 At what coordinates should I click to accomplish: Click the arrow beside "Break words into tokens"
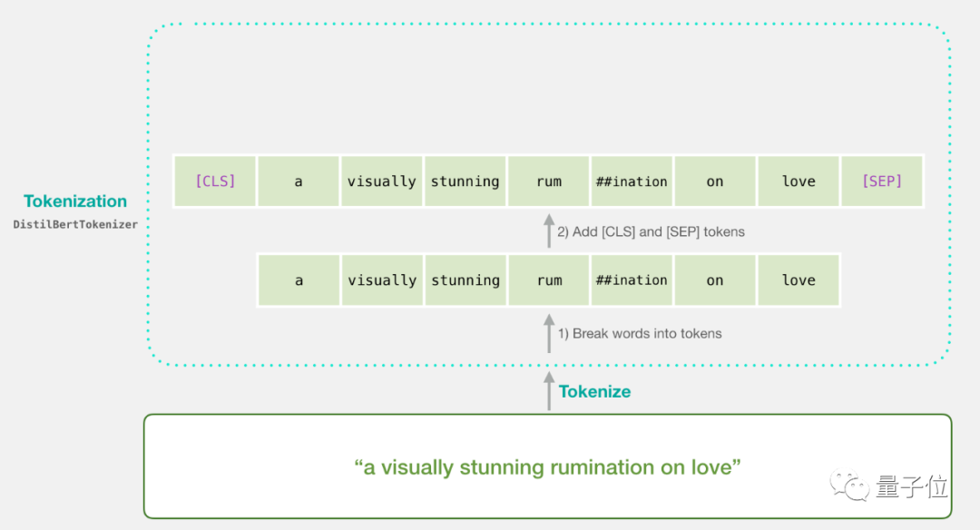[x=548, y=333]
